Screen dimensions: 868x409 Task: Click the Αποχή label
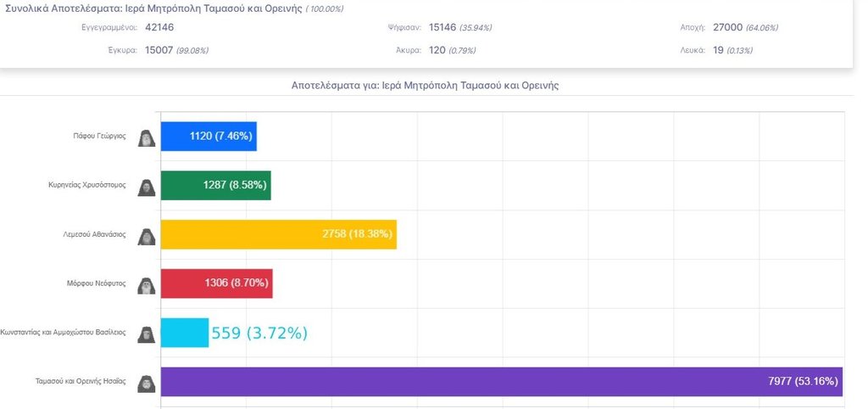tap(693, 28)
